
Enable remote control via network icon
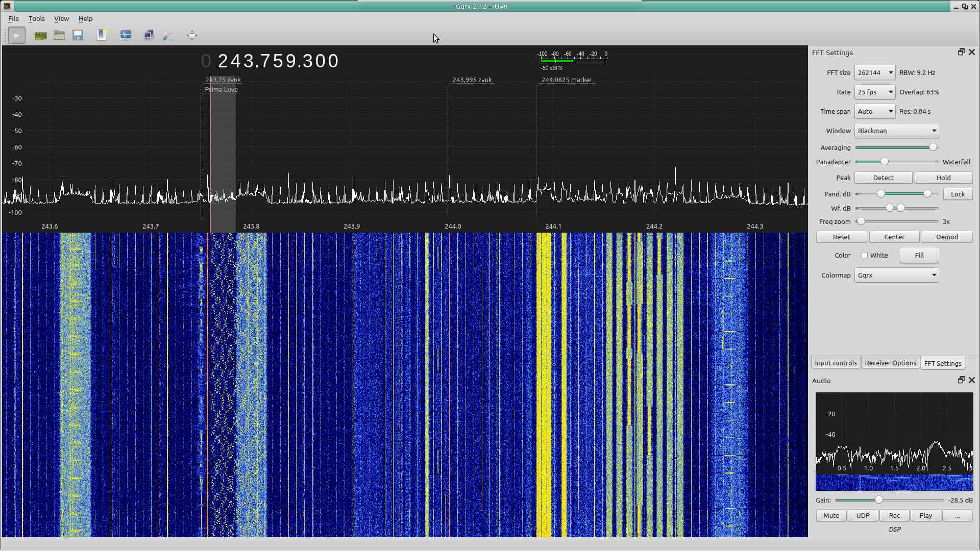pos(149,35)
